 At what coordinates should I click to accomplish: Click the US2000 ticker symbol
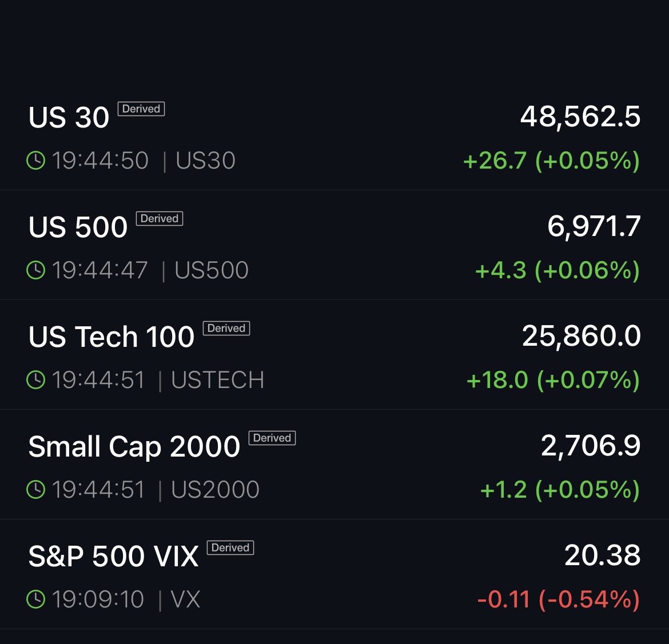(215, 490)
